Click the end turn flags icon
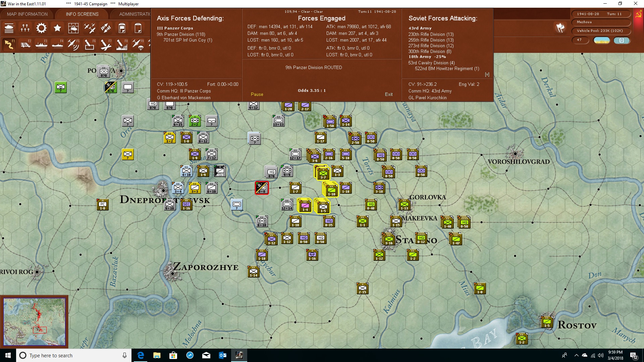Screen dimensions: 644x362 [560, 28]
